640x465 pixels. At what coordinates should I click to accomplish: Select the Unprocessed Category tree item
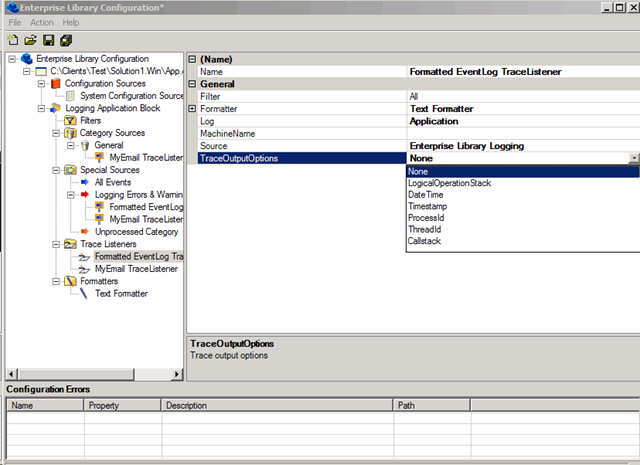136,232
